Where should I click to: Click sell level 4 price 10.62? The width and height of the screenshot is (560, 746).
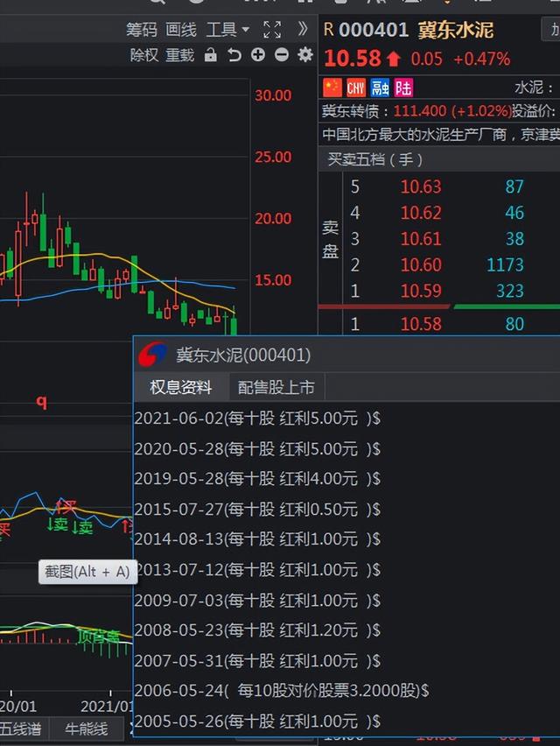tap(421, 213)
